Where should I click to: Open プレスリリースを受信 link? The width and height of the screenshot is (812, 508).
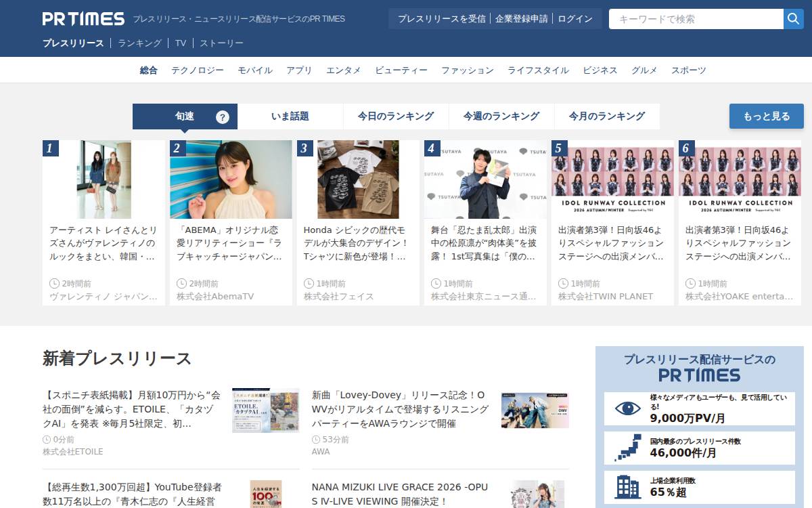point(441,19)
